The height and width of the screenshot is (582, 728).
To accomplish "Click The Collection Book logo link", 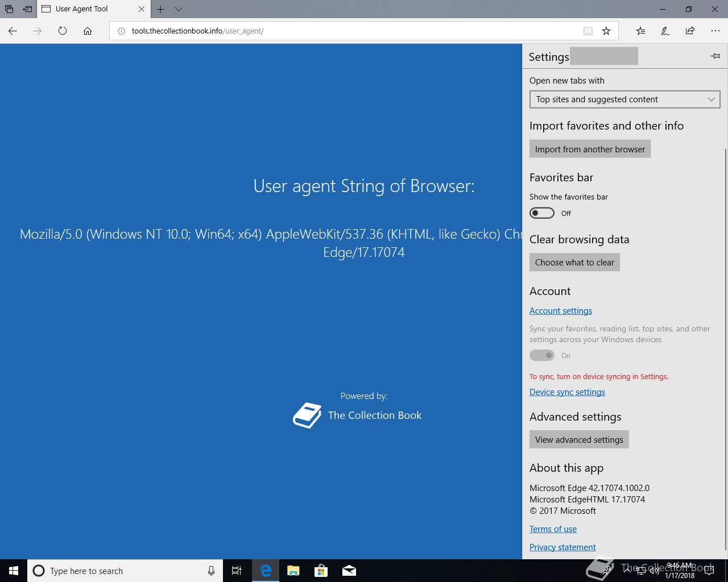I will click(357, 415).
